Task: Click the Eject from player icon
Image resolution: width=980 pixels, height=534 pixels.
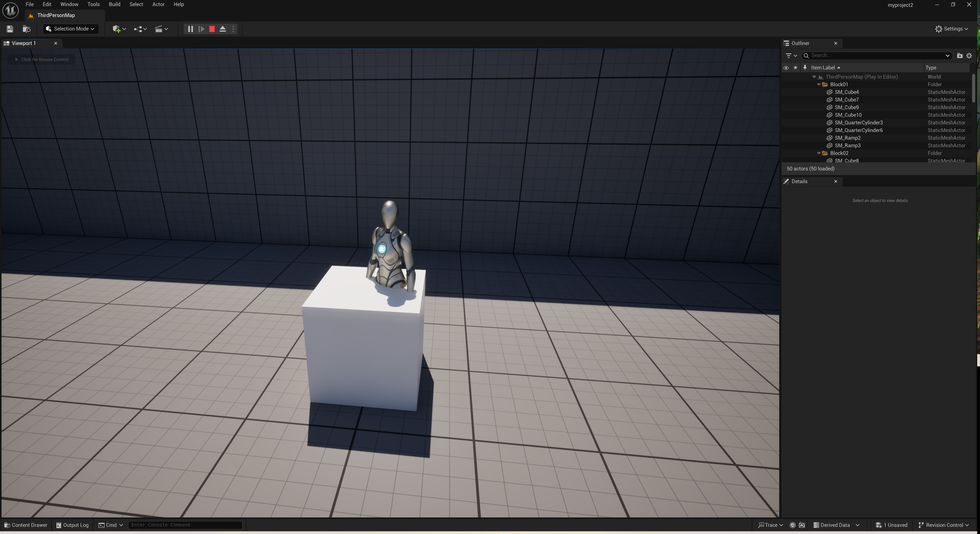Action: pos(223,29)
